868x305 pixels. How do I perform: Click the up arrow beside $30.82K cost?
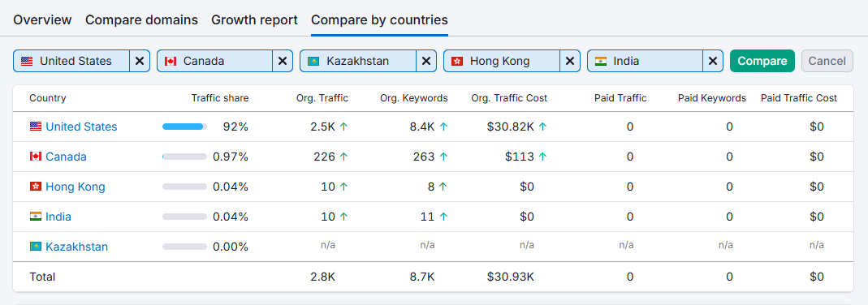[x=542, y=127]
